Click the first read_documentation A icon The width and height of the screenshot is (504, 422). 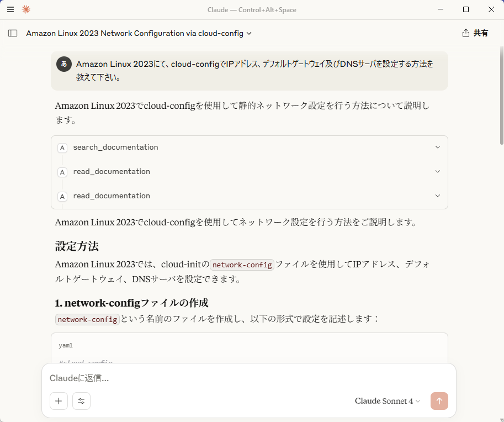point(62,172)
